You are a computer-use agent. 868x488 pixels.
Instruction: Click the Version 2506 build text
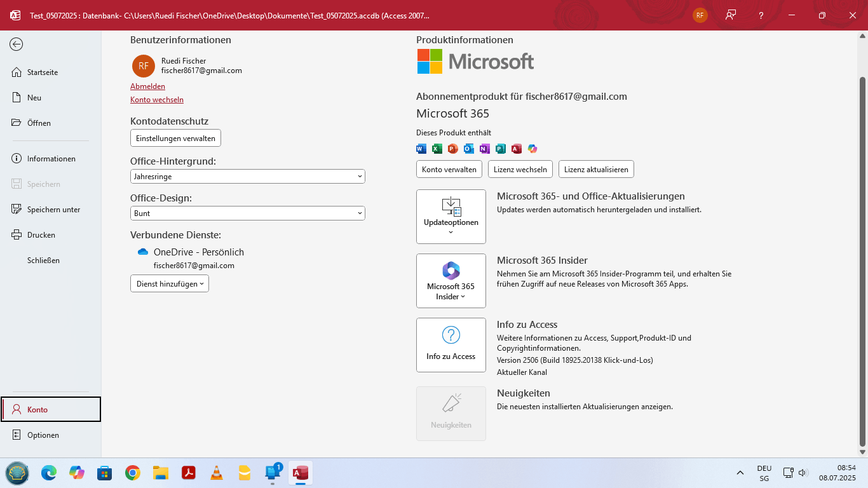[575, 360]
